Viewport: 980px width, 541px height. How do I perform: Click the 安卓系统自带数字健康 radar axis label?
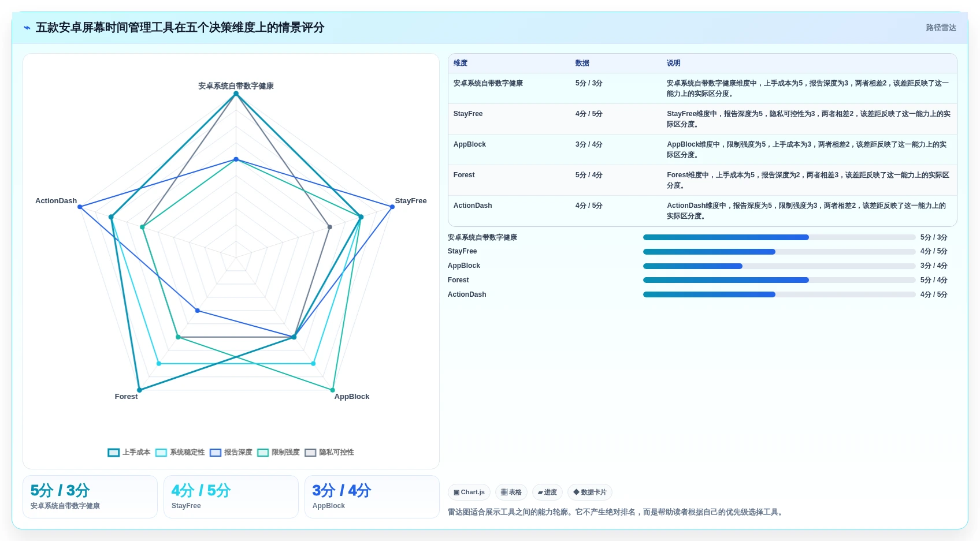point(236,86)
